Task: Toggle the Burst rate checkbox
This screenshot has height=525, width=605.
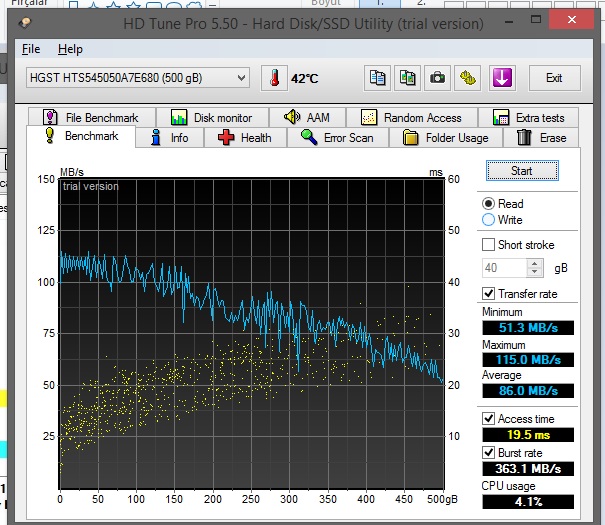Action: 488,452
